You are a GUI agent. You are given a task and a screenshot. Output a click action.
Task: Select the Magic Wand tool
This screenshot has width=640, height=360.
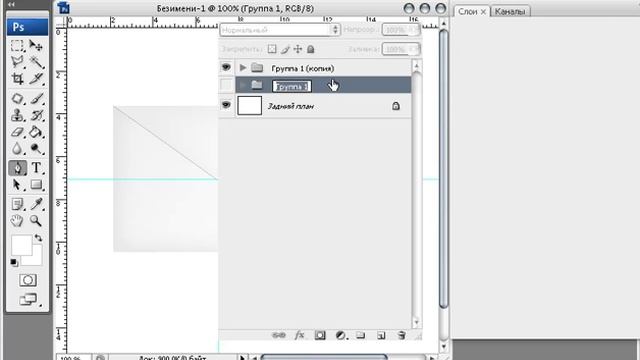pos(36,62)
